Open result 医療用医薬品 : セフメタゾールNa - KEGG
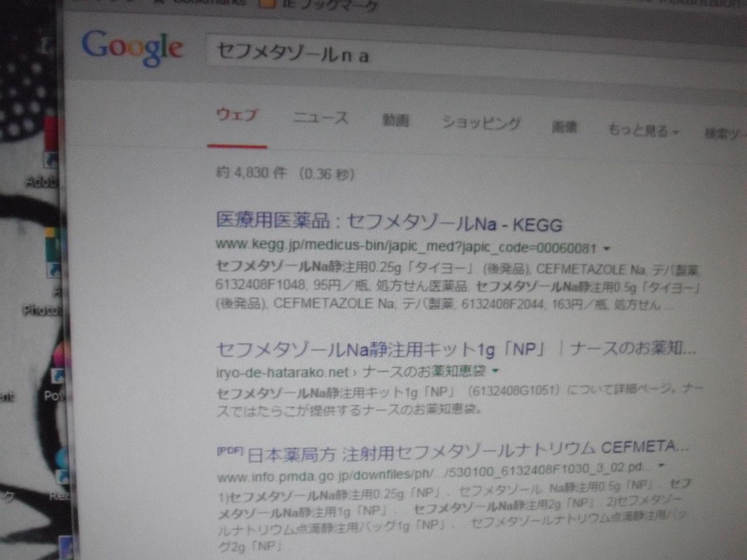This screenshot has width=747, height=560. [x=389, y=222]
